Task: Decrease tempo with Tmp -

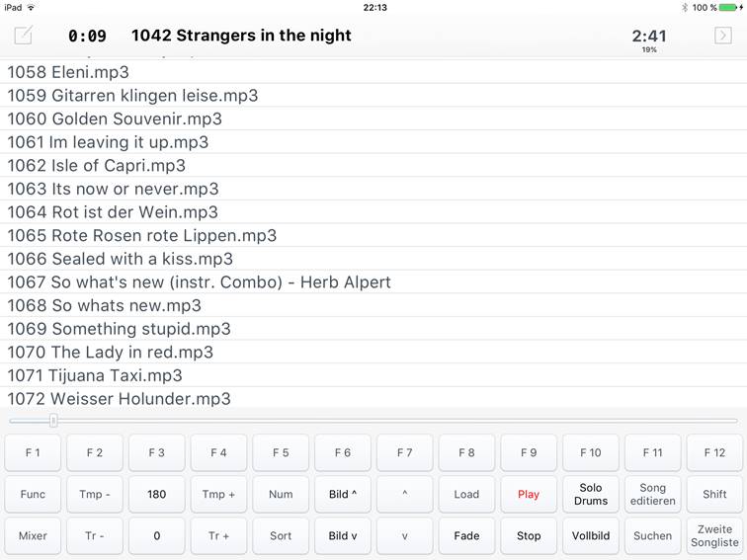Action: pos(94,494)
